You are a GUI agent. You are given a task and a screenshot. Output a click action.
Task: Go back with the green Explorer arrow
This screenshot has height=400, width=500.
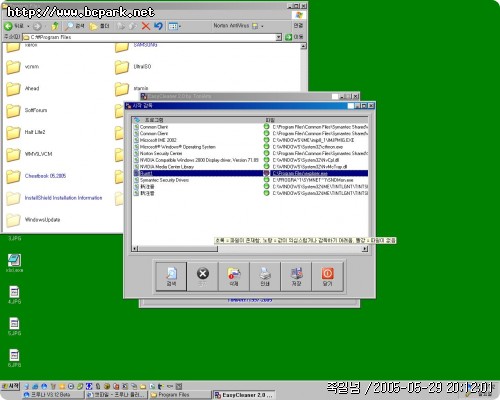[x=14, y=26]
